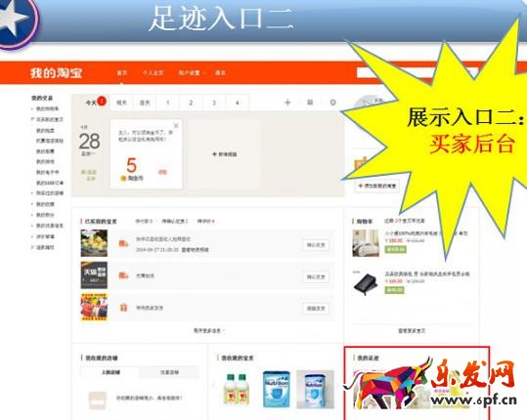Filter purchased items by 待付款

pyautogui.click(x=144, y=222)
